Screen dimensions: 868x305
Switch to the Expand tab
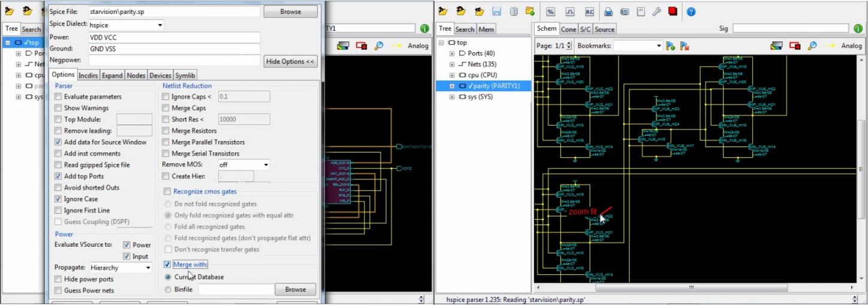[x=112, y=75]
